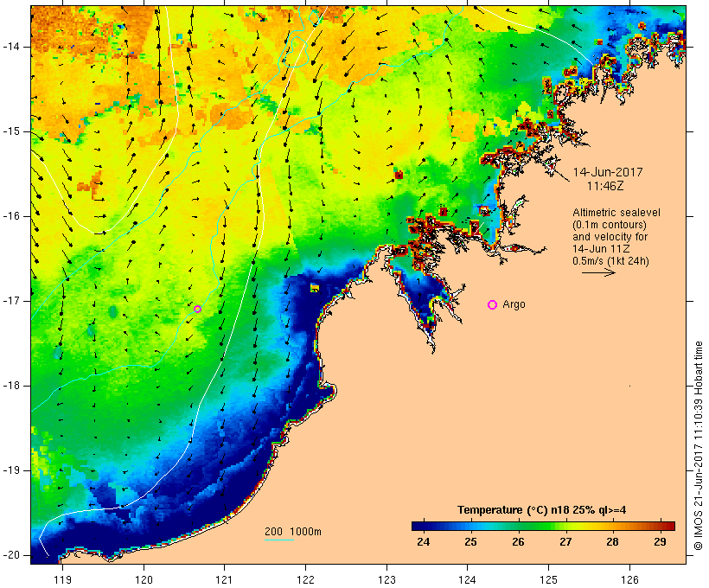Click the time text '11:46Z'

605,186
